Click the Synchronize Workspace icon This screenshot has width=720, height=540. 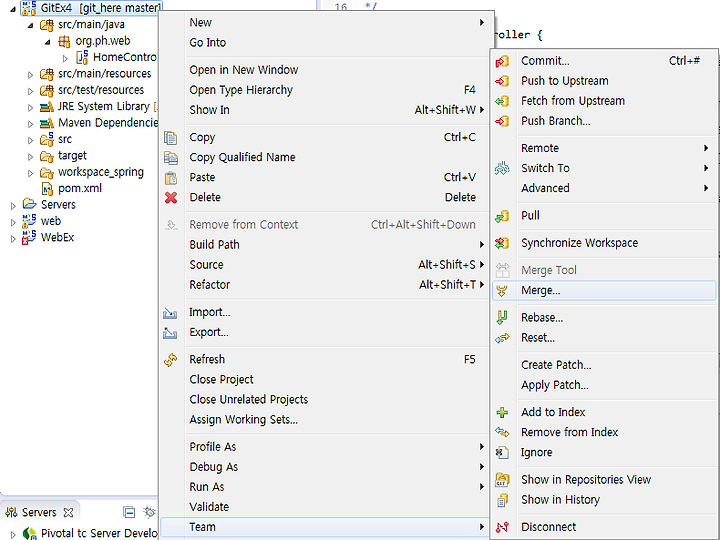coord(502,243)
